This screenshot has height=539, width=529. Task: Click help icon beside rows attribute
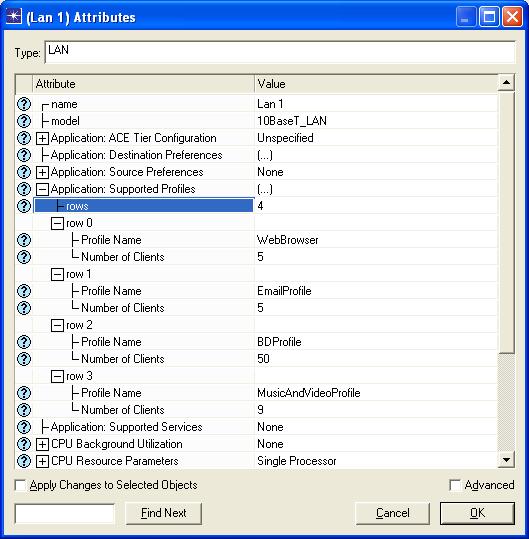[24, 206]
